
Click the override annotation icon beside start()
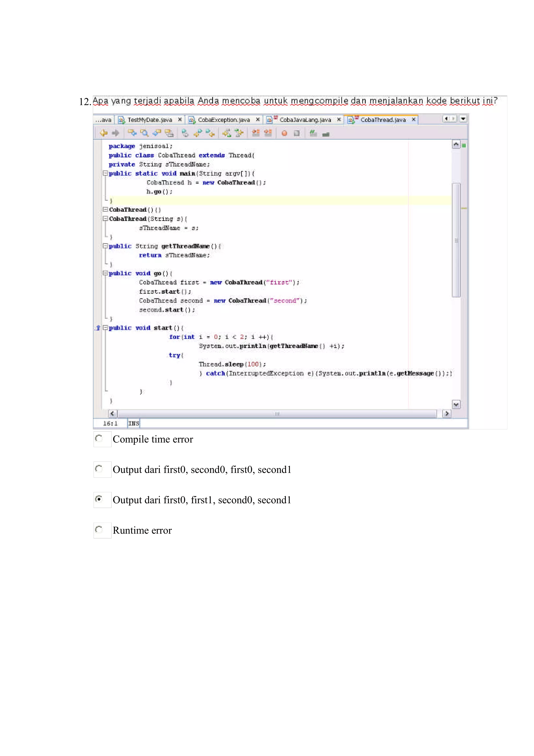98,328
